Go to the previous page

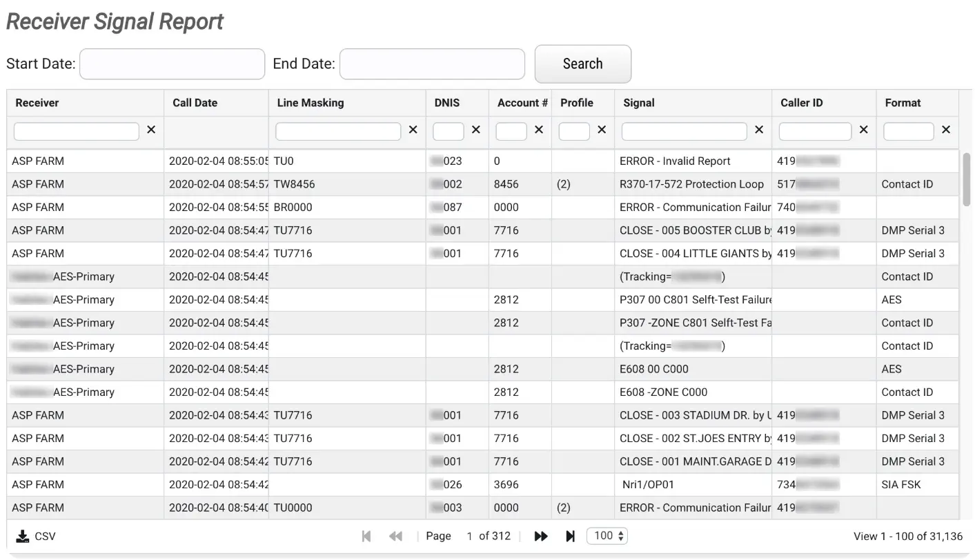[395, 537]
